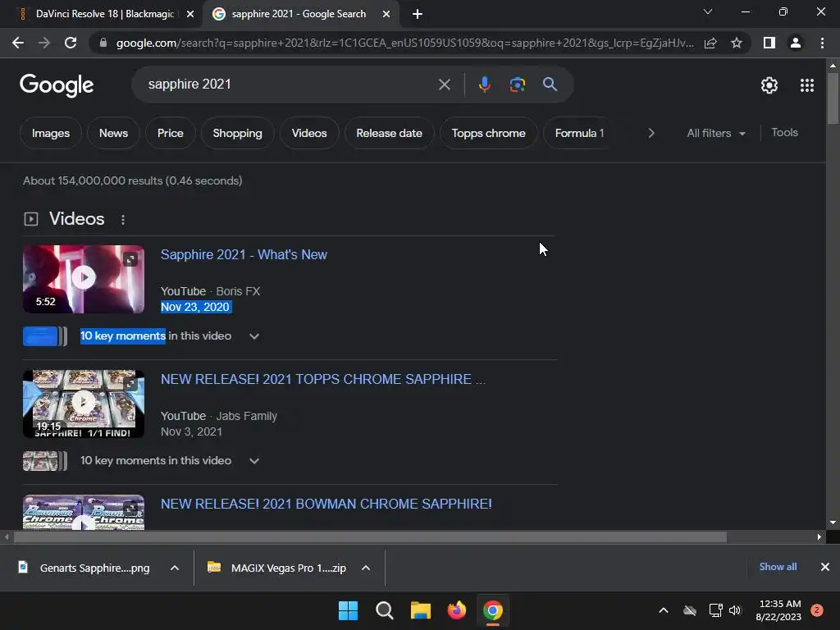840x630 pixels.
Task: Select the Topps chrome filter chip
Action: pyautogui.click(x=489, y=133)
